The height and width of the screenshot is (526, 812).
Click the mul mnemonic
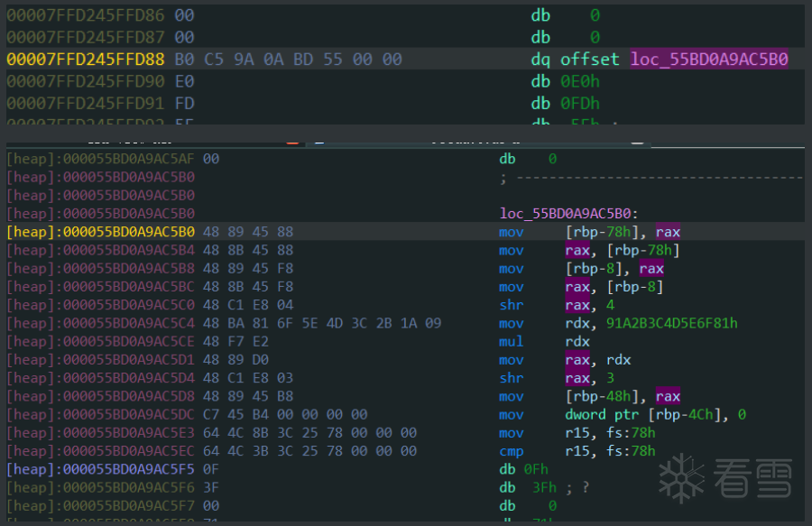click(512, 341)
